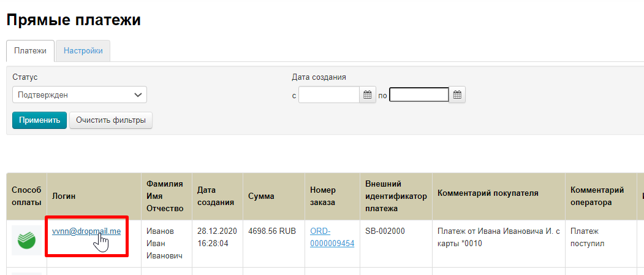Click the Sberbank payment method logo
Viewport: 644px width, 275px height.
tap(27, 240)
